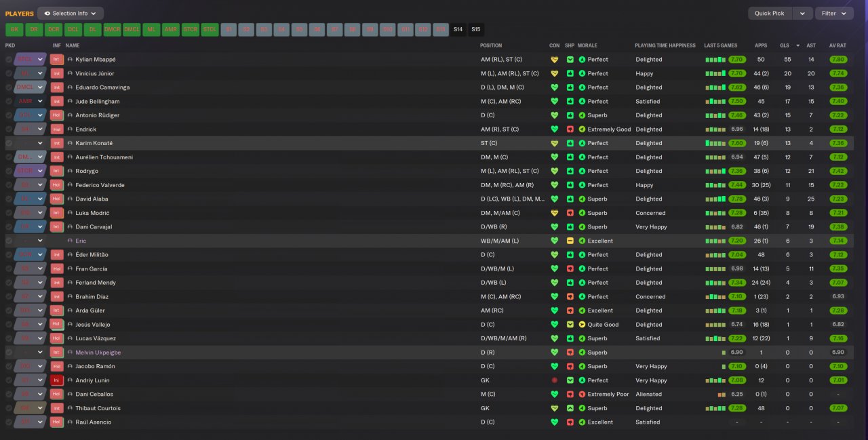The image size is (868, 440).
Task: Click the Quick Pick button
Action: coord(770,13)
